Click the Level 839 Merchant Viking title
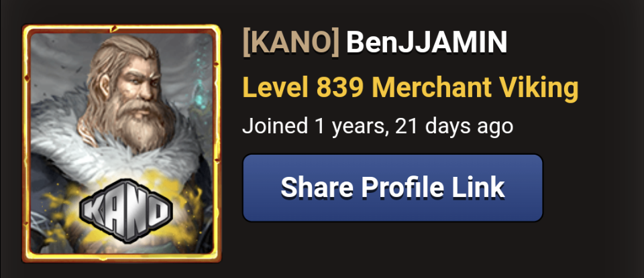The width and height of the screenshot is (644, 278). coord(410,88)
